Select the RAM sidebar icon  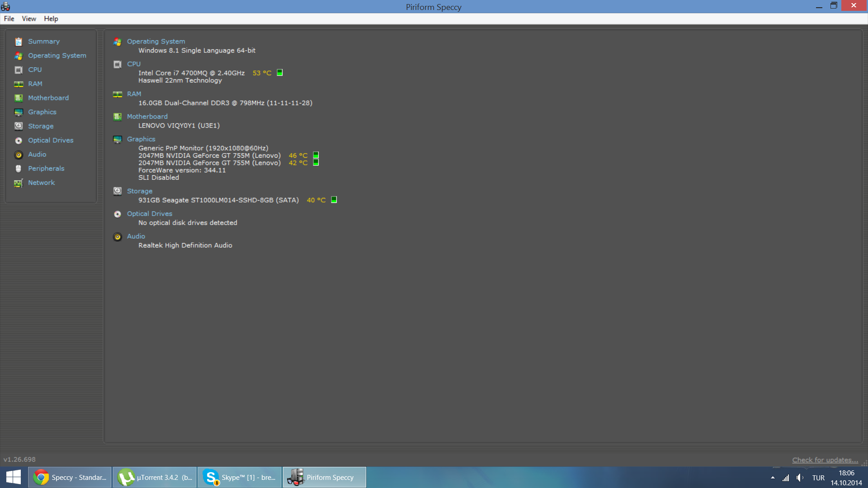coord(19,84)
